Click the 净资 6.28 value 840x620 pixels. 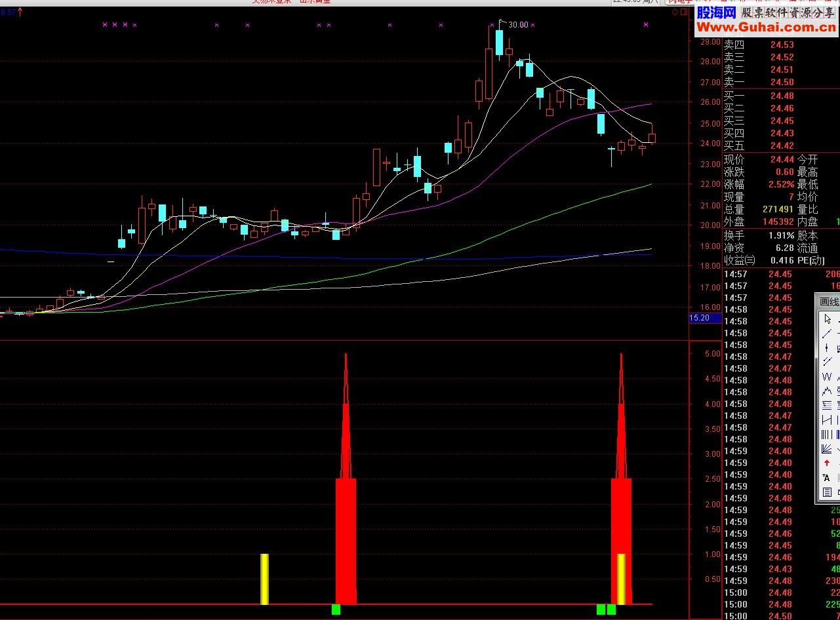(x=785, y=248)
